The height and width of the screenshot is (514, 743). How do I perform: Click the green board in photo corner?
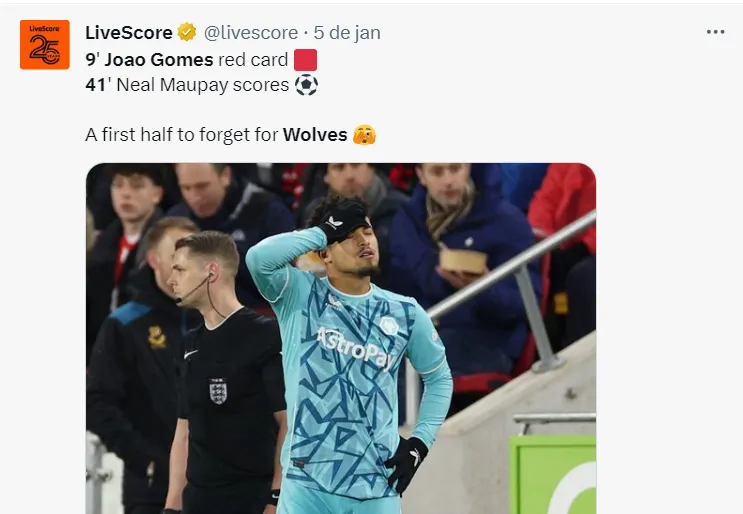tap(553, 476)
